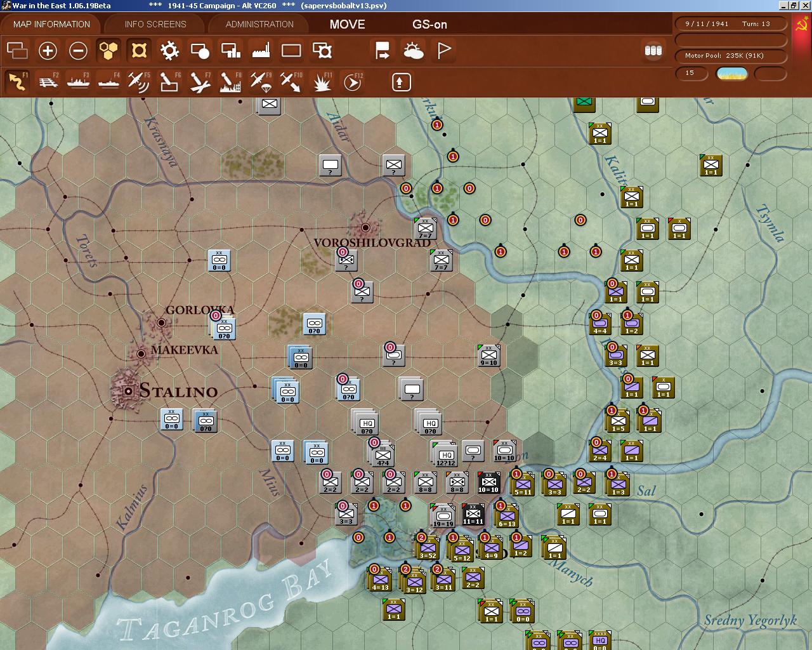Open the MAP INFORMATION tab
The width and height of the screenshot is (812, 650).
tap(52, 24)
